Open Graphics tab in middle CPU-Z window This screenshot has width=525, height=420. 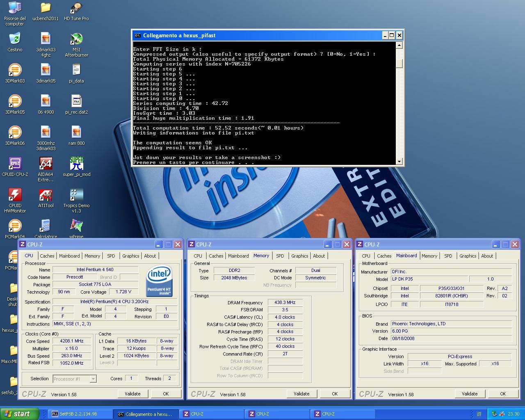point(299,256)
